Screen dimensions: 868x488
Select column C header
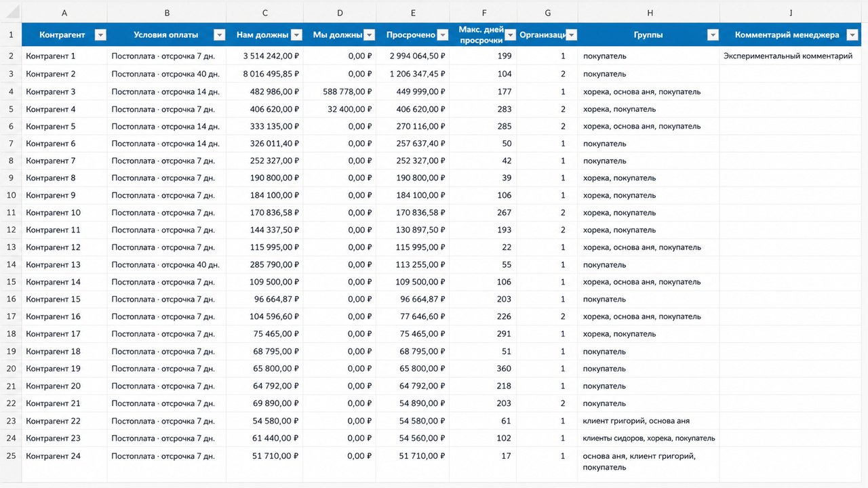(x=264, y=12)
